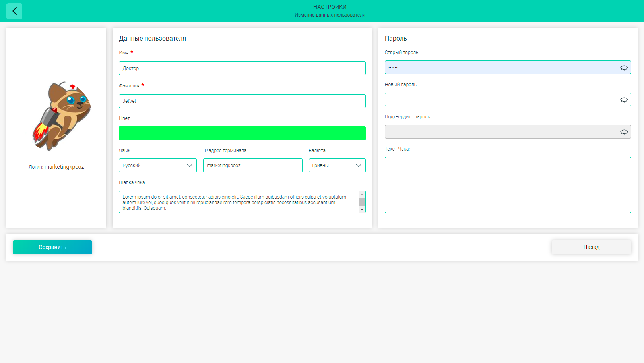Show old password with eye icon
Viewport: 644px width, 363px height.
click(x=624, y=68)
